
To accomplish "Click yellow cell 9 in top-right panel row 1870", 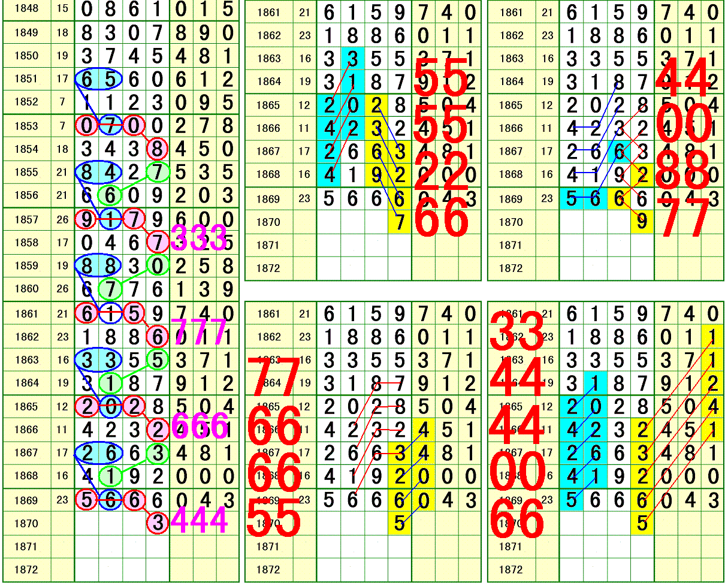I will point(642,222).
